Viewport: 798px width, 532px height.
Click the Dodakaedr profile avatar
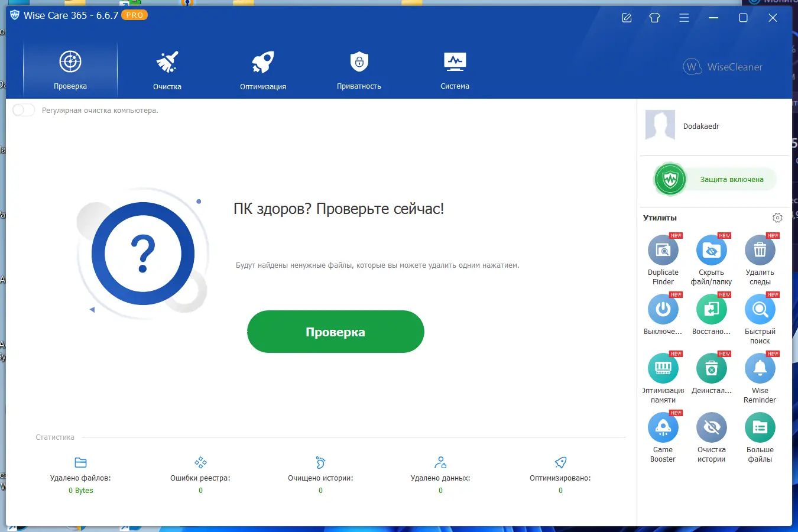(x=660, y=125)
